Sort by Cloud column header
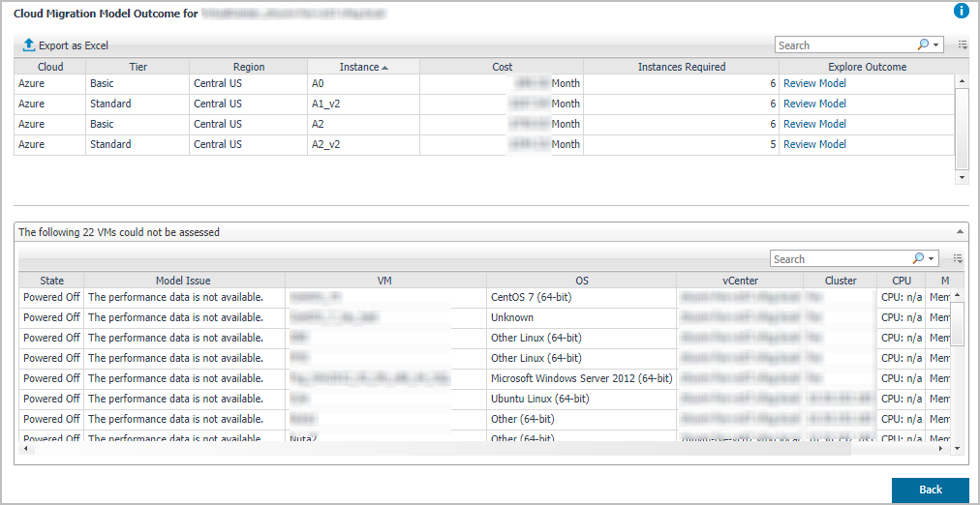Screen dimensions: 980x505 [x=50, y=67]
